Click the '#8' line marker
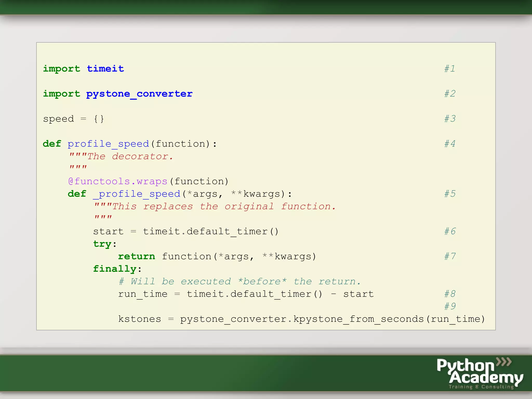Image resolution: width=532 pixels, height=399 pixels. point(450,294)
